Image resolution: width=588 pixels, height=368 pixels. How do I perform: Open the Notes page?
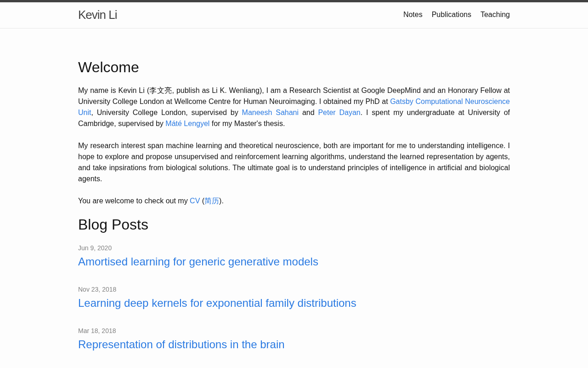[413, 15]
